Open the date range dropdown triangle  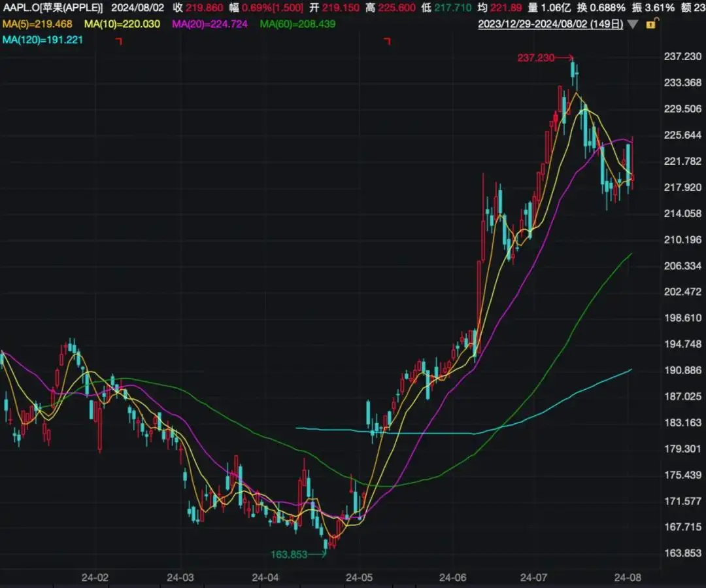click(x=632, y=24)
